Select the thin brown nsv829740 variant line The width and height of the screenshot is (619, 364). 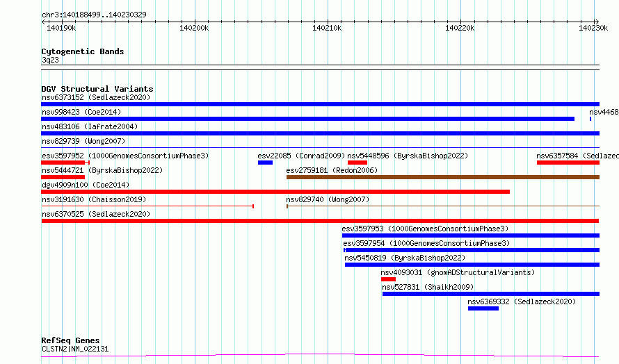click(x=443, y=206)
